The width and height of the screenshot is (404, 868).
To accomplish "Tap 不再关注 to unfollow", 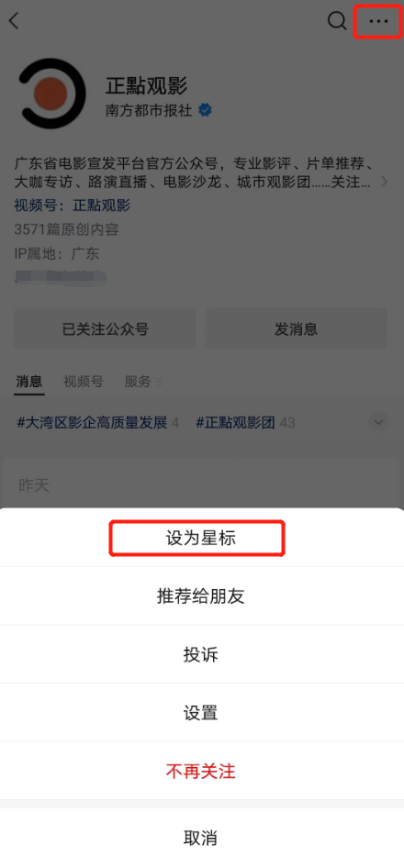I will (x=202, y=771).
